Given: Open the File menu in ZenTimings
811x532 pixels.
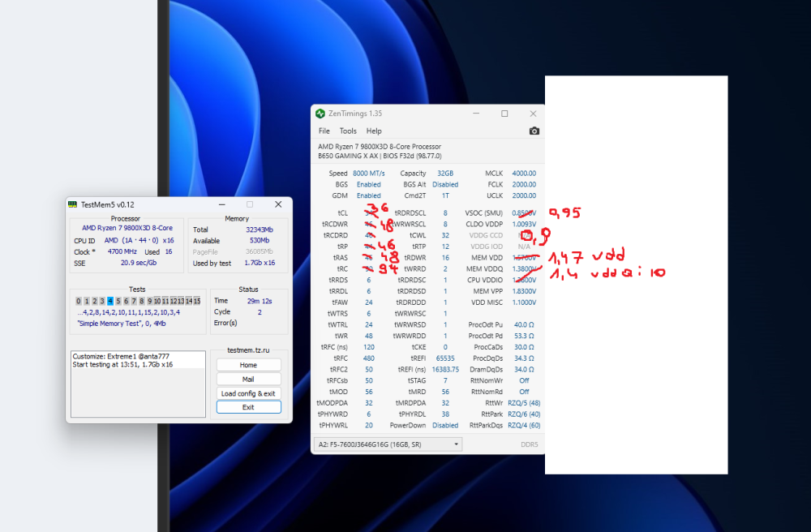Looking at the screenshot, I should point(324,131).
